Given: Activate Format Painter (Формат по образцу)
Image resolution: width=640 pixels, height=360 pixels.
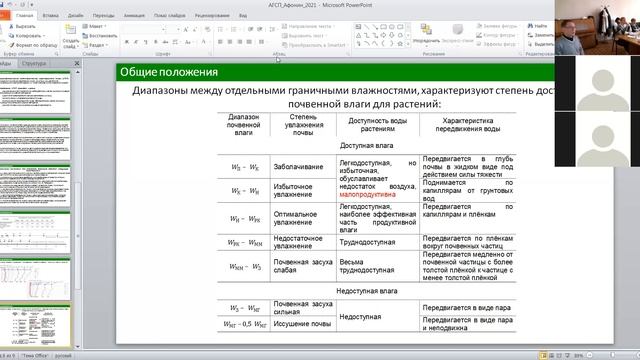Looking at the screenshot, I should pyautogui.click(x=33, y=45).
